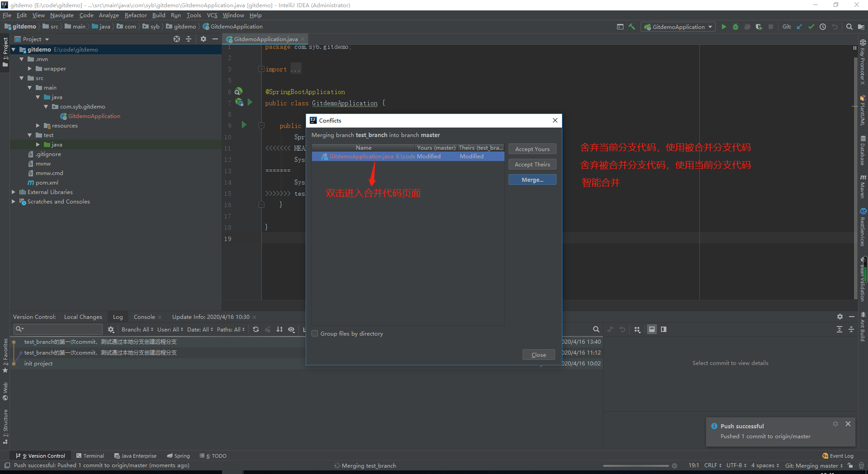Viewport: 868px width, 474px height.
Task: Expand the resources folder
Action: click(x=38, y=126)
